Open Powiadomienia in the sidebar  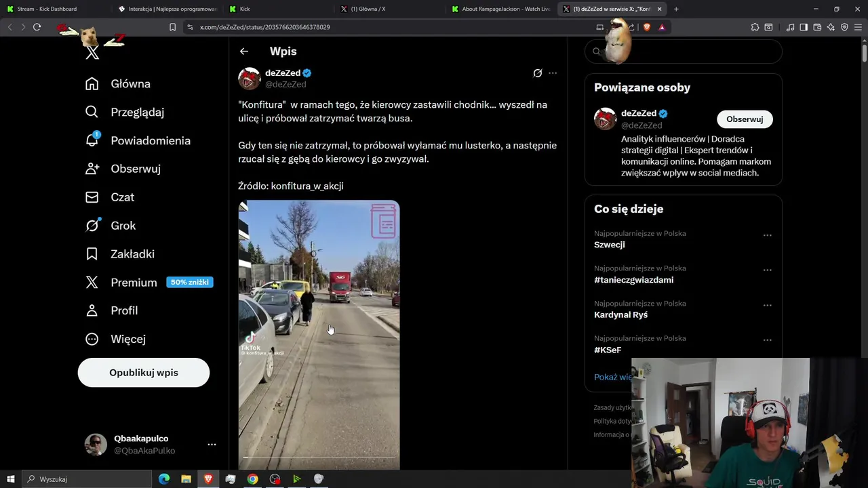click(138, 141)
